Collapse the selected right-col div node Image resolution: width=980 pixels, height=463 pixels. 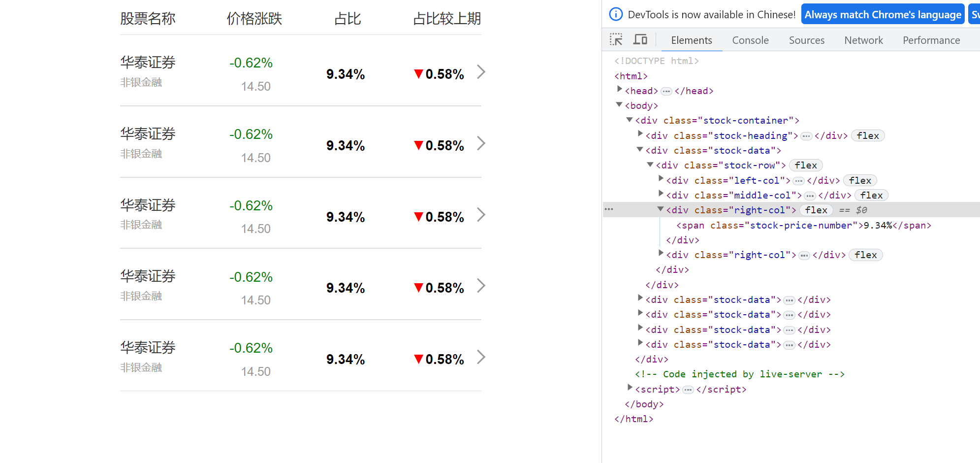(x=661, y=209)
